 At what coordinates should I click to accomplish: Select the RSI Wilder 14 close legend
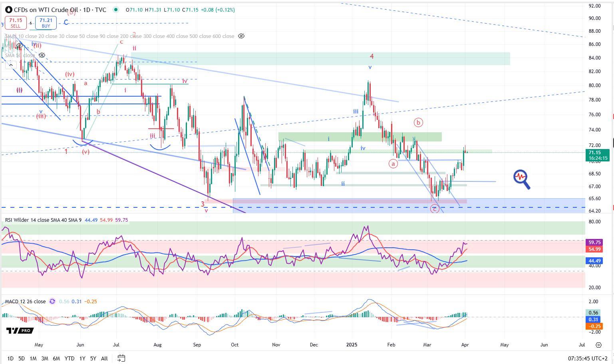point(43,220)
